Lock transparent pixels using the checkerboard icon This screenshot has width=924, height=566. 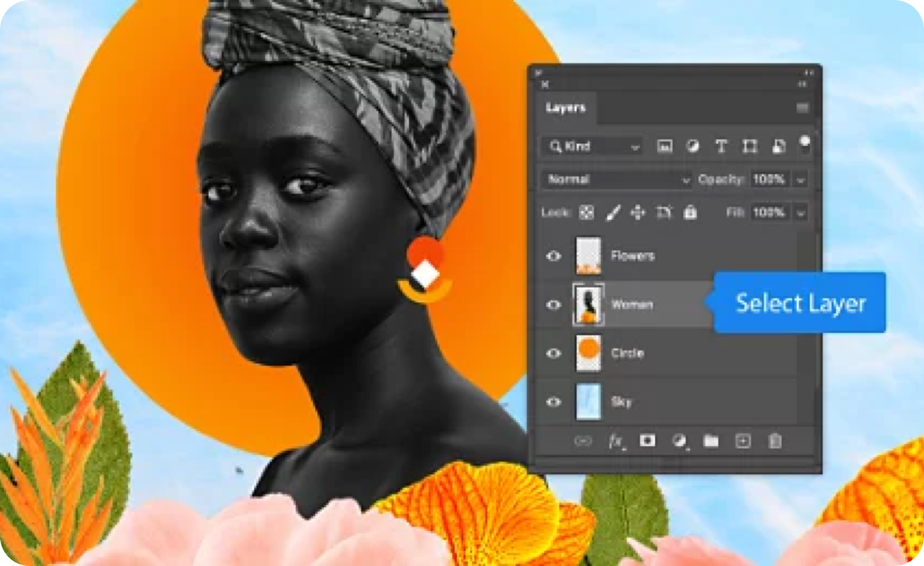(587, 213)
